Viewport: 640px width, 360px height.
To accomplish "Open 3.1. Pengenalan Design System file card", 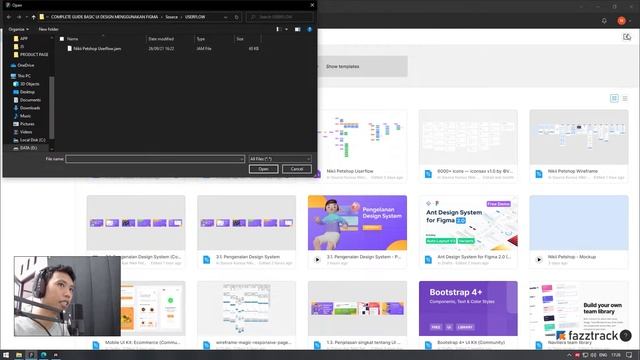I will click(x=247, y=231).
